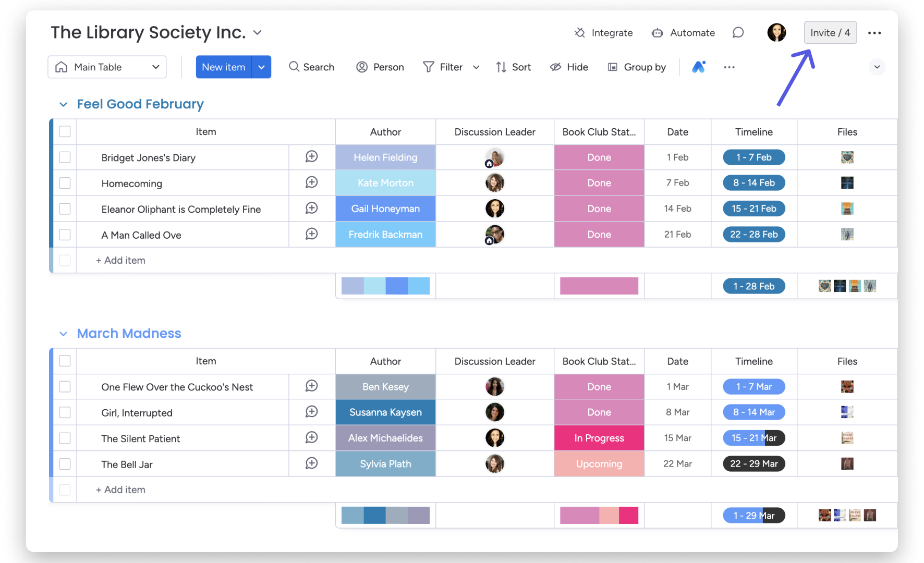Add update to Homecoming item
The width and height of the screenshot is (924, 563).
tap(311, 182)
